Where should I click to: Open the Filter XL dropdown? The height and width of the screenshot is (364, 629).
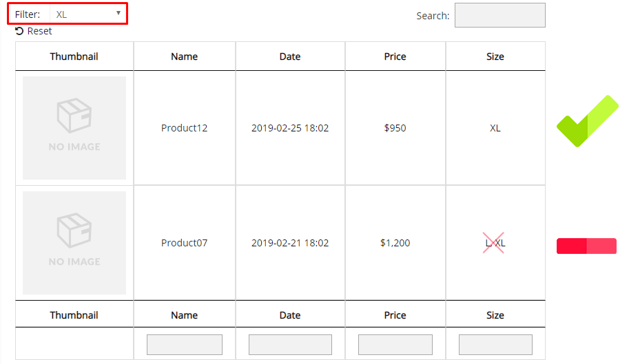click(88, 14)
